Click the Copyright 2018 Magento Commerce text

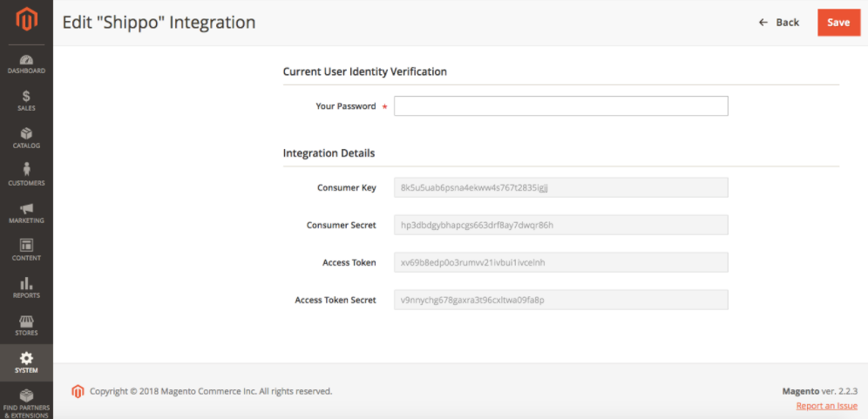point(211,391)
